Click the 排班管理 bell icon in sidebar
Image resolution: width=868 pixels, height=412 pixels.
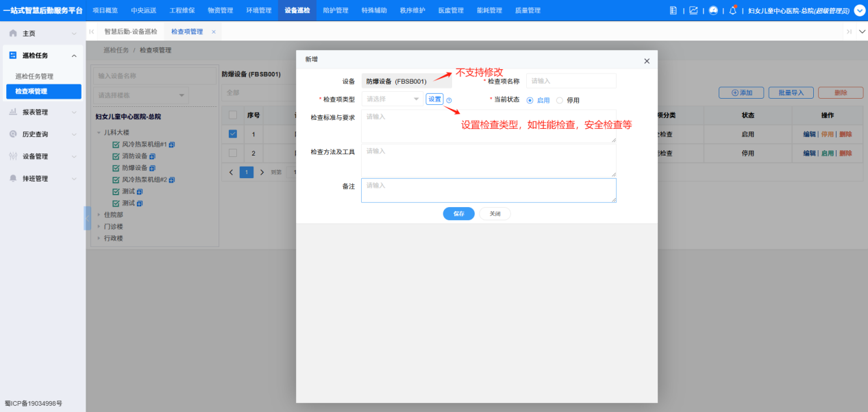(13, 178)
